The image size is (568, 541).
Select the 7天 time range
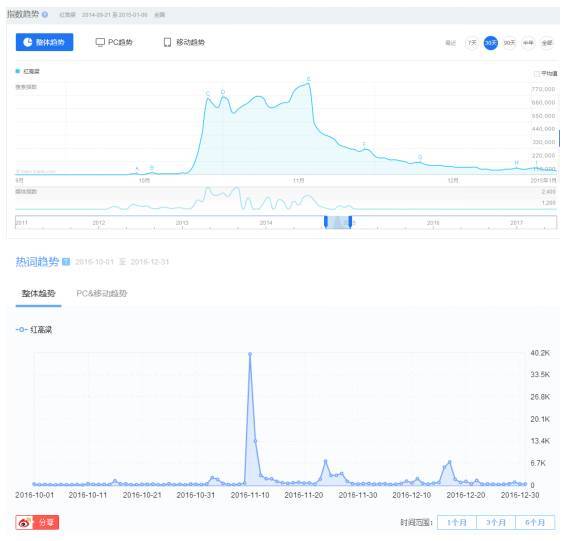[x=472, y=43]
